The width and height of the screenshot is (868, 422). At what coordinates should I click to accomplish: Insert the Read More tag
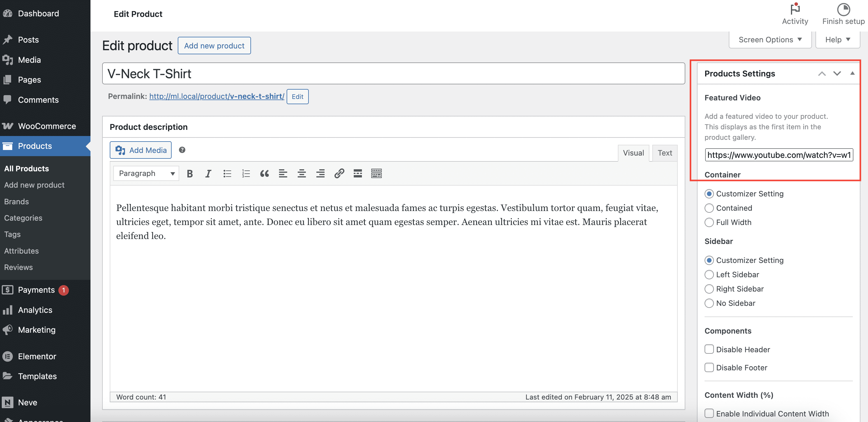point(358,174)
